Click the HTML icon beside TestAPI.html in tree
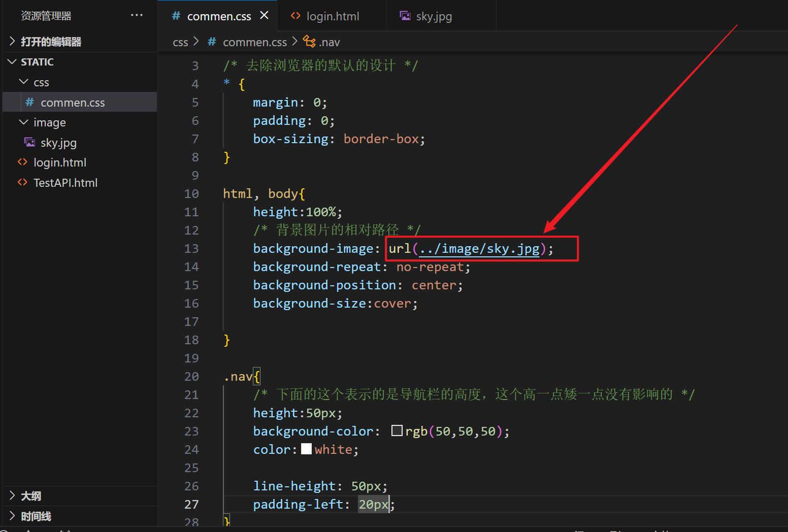This screenshot has width=788, height=532. pyautogui.click(x=22, y=182)
